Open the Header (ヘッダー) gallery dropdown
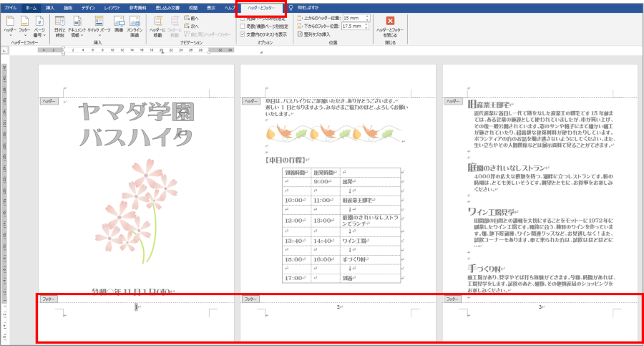Viewport: 644px width, 346px height. point(10,27)
